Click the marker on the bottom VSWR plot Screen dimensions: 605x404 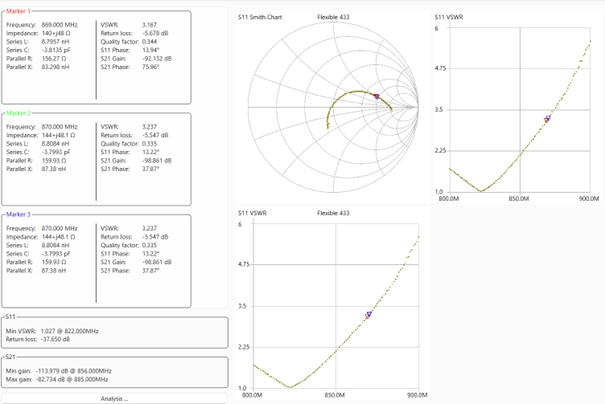tap(368, 314)
